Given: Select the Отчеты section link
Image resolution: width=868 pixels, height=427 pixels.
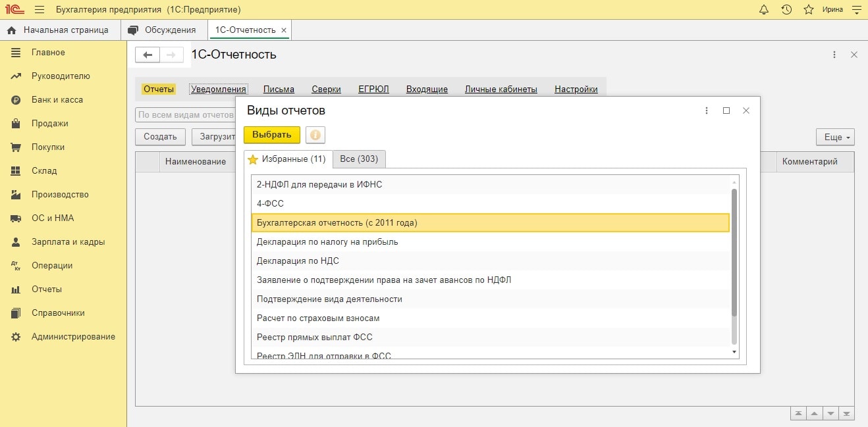Looking at the screenshot, I should [159, 89].
